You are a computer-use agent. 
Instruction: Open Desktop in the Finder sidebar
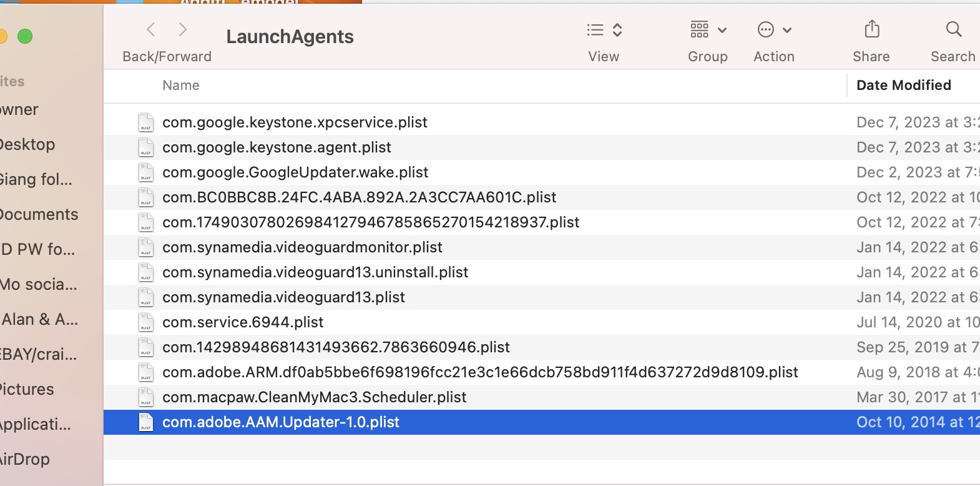[x=27, y=145]
